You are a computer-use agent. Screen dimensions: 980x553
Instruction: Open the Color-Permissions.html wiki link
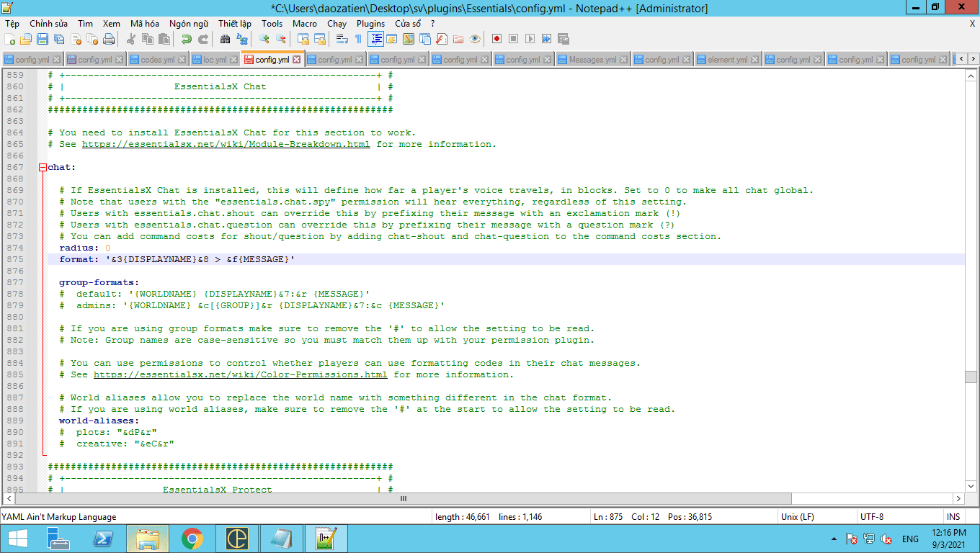pos(240,374)
